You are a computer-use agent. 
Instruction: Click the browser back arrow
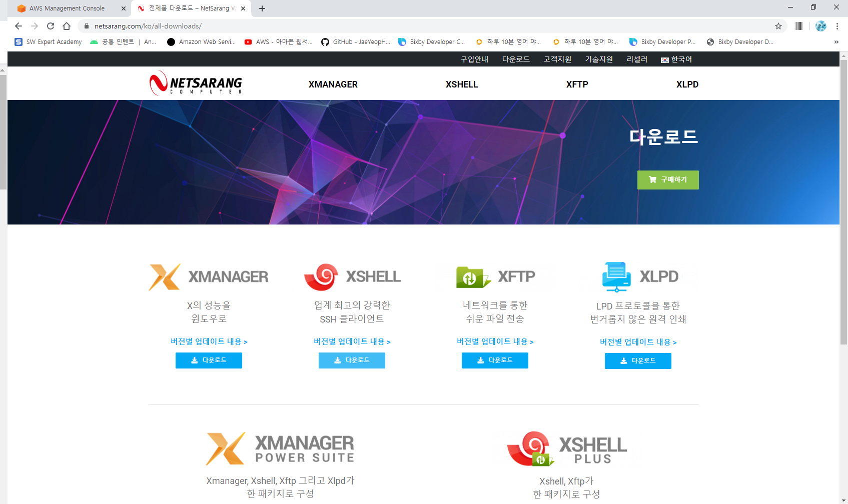click(19, 26)
